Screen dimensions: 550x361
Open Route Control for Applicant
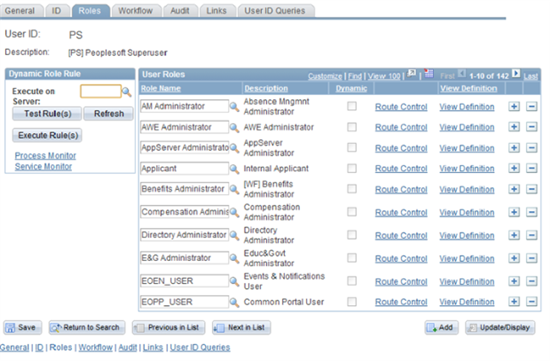pyautogui.click(x=401, y=169)
